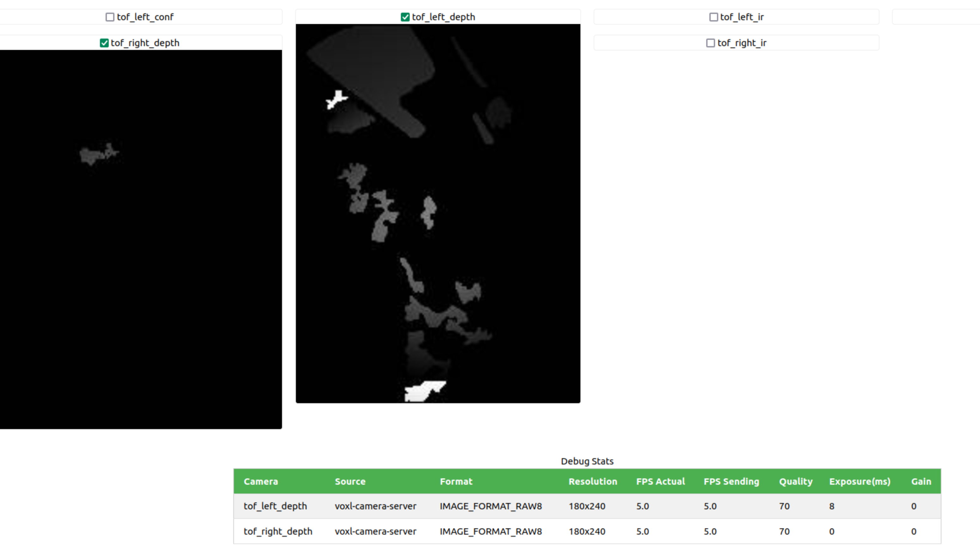
Task: Click the Debug Stats heading
Action: click(x=587, y=461)
